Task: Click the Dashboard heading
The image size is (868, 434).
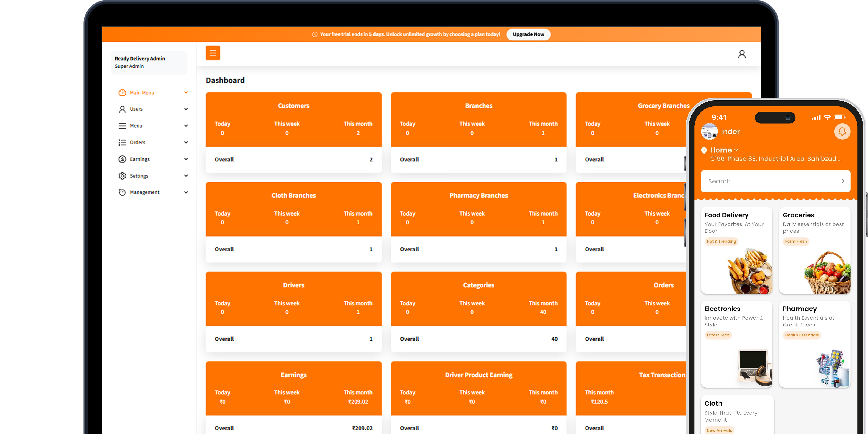Action: pos(225,80)
